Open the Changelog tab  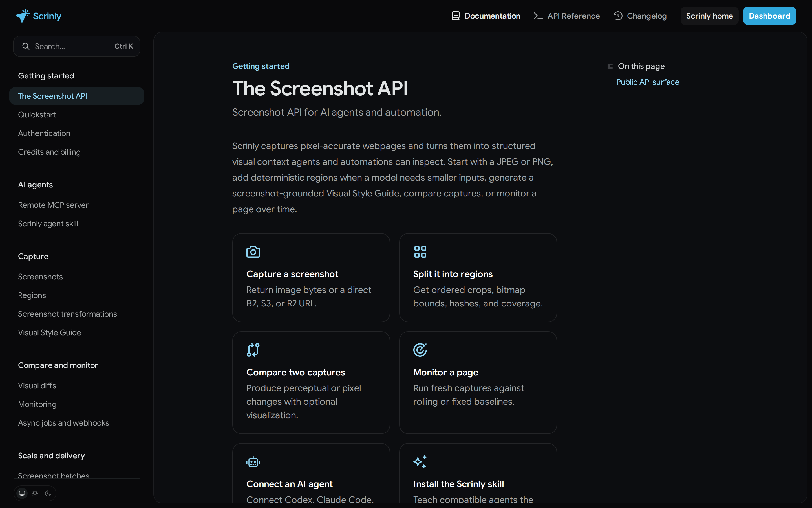pyautogui.click(x=640, y=16)
